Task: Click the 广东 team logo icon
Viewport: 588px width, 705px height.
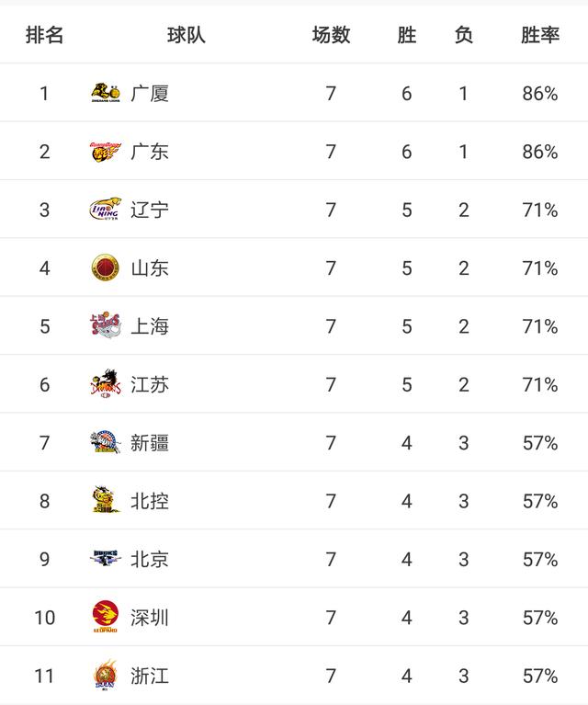Action: point(106,151)
